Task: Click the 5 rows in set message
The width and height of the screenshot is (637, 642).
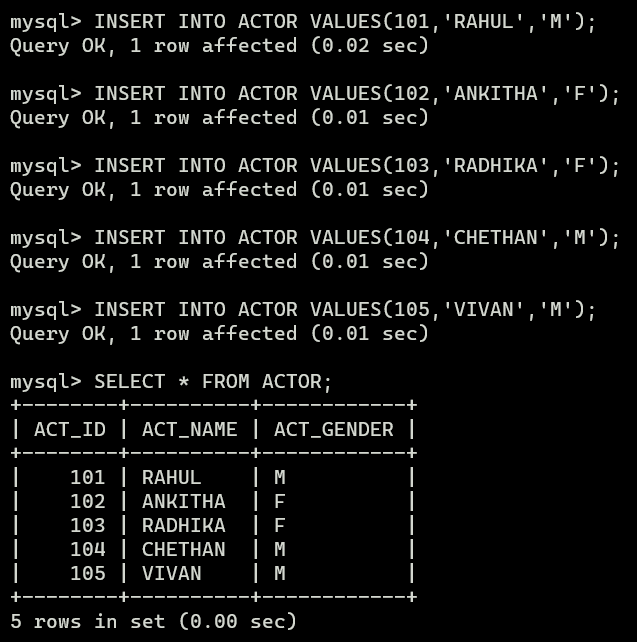Action: coord(153,622)
